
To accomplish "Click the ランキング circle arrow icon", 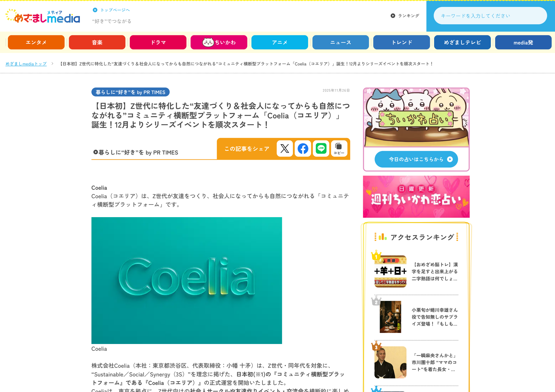I will point(393,16).
